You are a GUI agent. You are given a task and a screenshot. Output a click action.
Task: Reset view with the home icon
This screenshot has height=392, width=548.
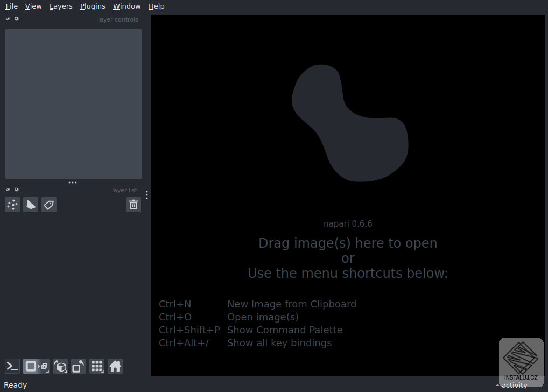(115, 367)
